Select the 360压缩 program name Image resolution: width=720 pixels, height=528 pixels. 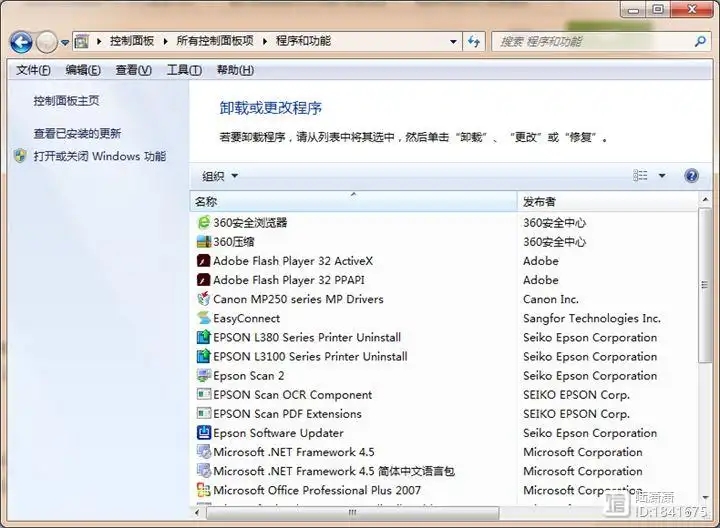234,242
